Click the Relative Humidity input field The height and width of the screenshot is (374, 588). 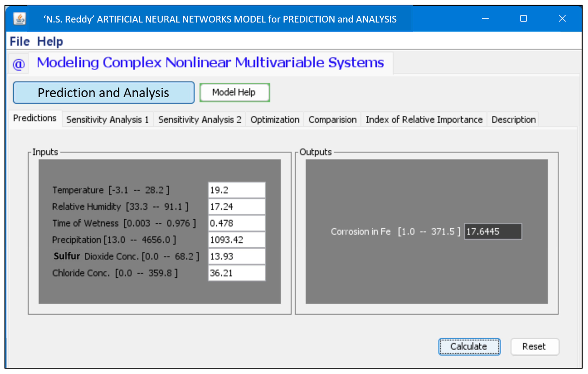(236, 207)
